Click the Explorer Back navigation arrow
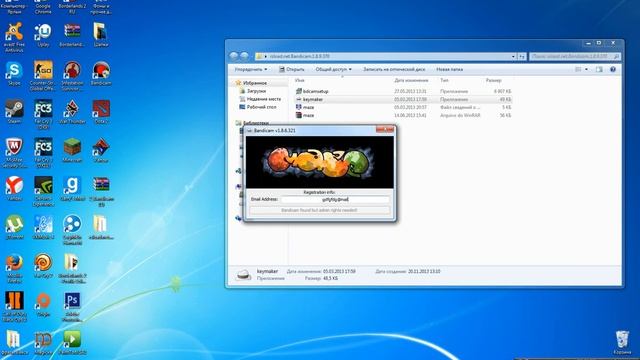640x360 pixels. [233, 56]
